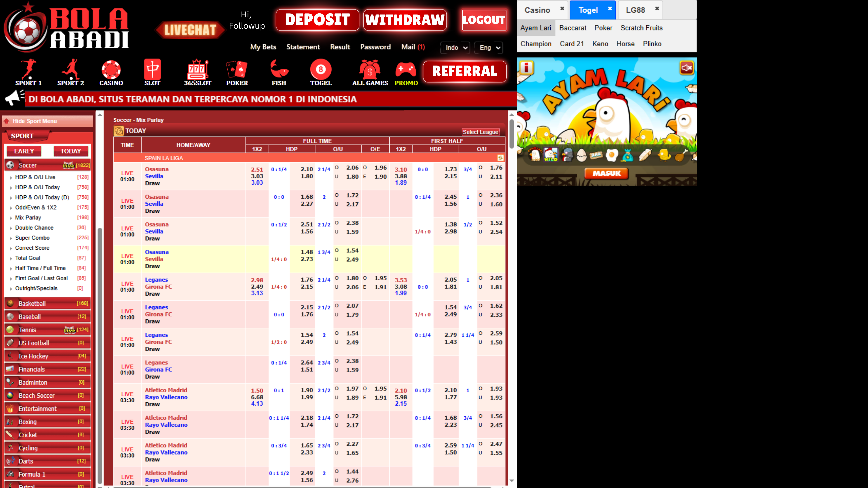Screen dimensions: 868x488
Task: Open the Statement link
Action: 303,47
